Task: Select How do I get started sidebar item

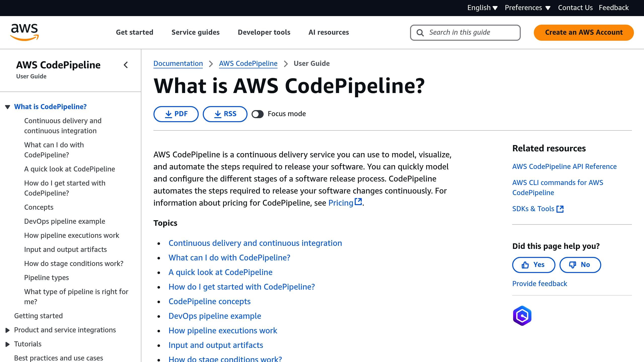Action: (65, 188)
